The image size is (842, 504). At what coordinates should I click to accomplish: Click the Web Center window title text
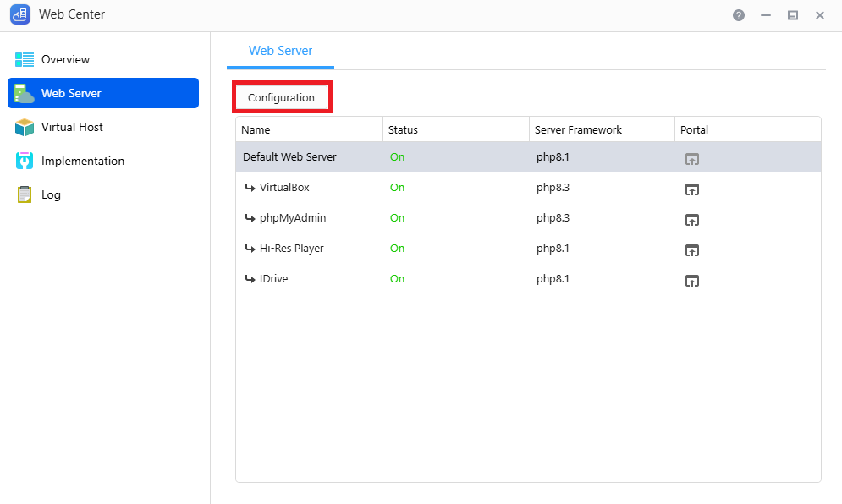point(72,14)
